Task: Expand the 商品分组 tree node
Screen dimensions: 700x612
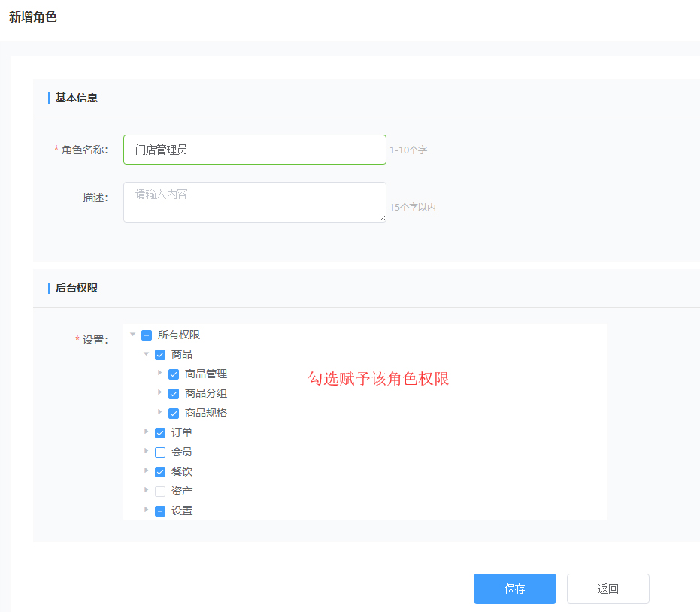Action: click(x=160, y=392)
